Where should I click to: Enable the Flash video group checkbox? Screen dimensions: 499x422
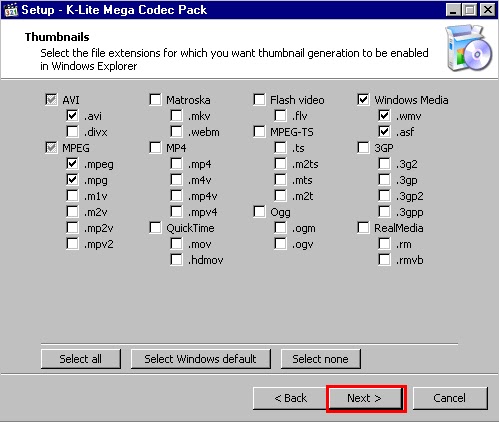259,99
